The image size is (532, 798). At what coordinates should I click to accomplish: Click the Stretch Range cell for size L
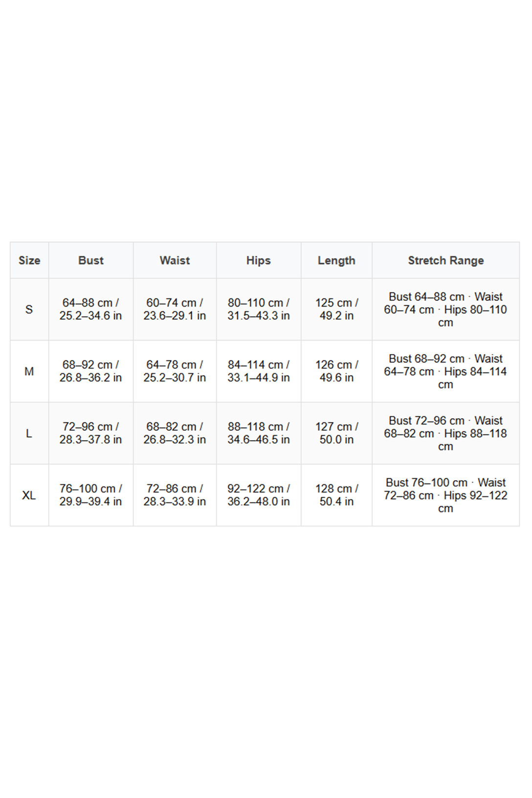(x=445, y=434)
